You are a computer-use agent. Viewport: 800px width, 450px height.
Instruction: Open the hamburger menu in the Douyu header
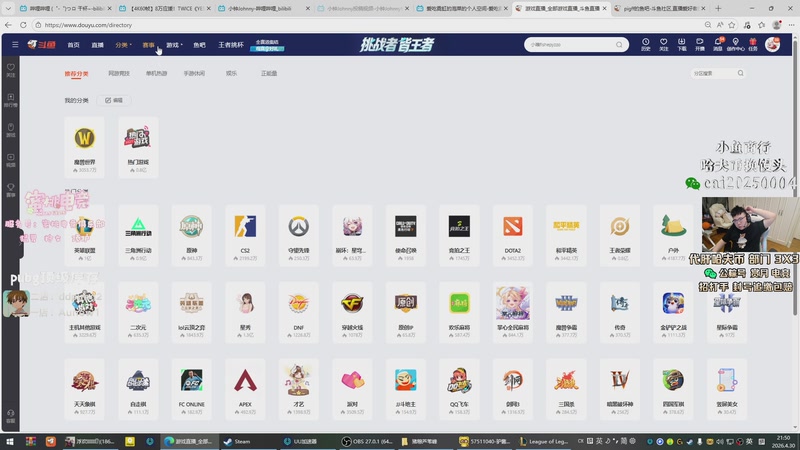pos(15,45)
